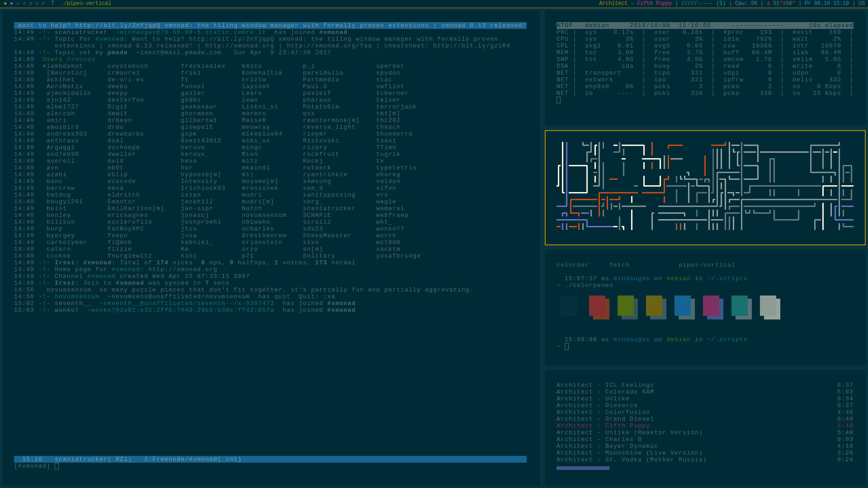Click the Cpu usage indicator in status bar

tap(745, 4)
